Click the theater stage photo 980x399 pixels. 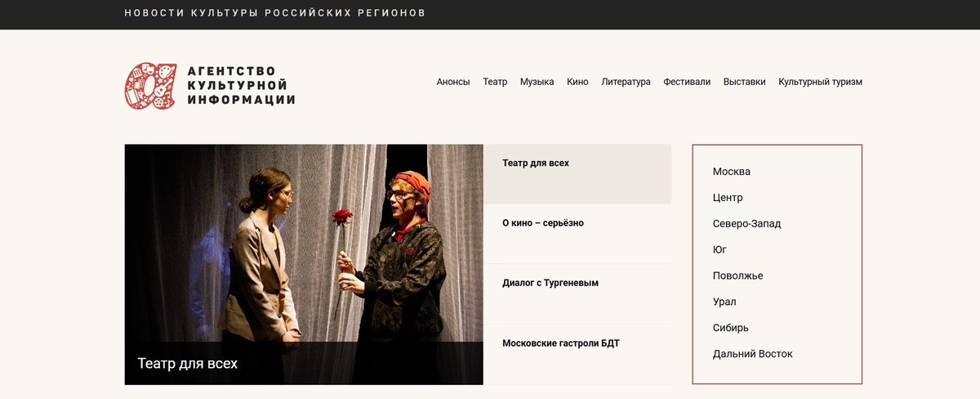tap(304, 243)
